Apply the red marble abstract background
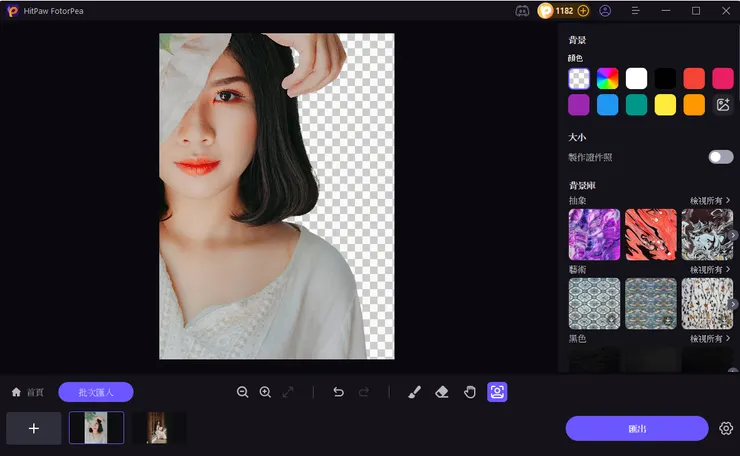 click(x=651, y=235)
